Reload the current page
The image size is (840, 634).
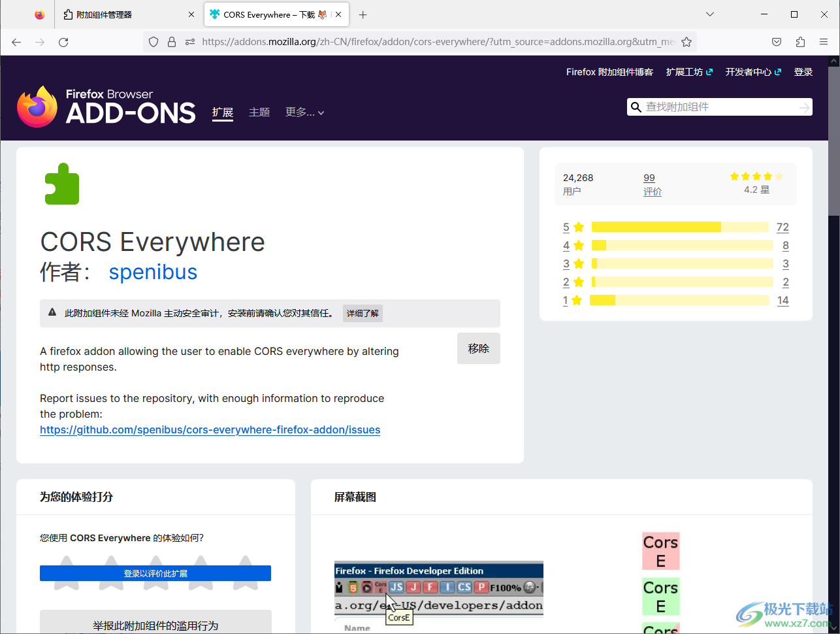(63, 42)
